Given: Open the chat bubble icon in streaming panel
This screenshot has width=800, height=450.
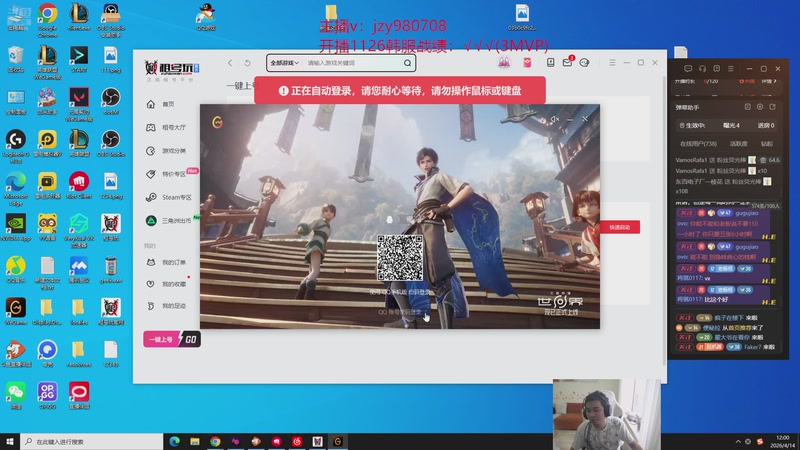Looking at the screenshot, I should click(688, 68).
